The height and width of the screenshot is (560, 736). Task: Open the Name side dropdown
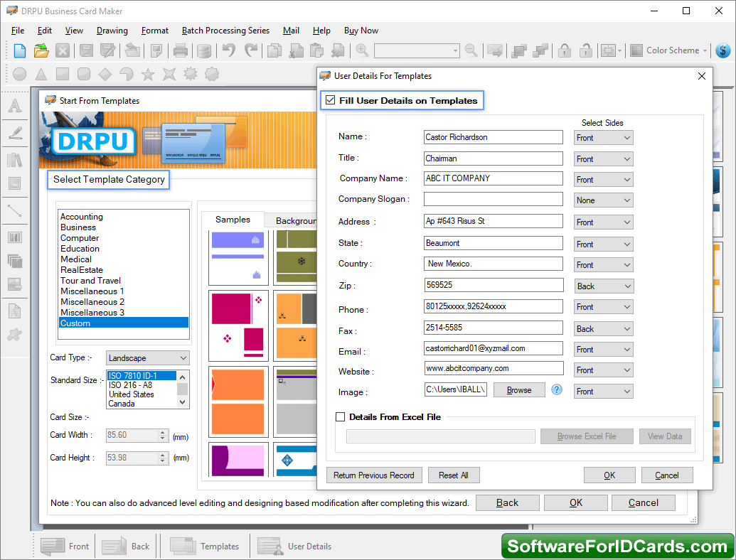pyautogui.click(x=603, y=137)
